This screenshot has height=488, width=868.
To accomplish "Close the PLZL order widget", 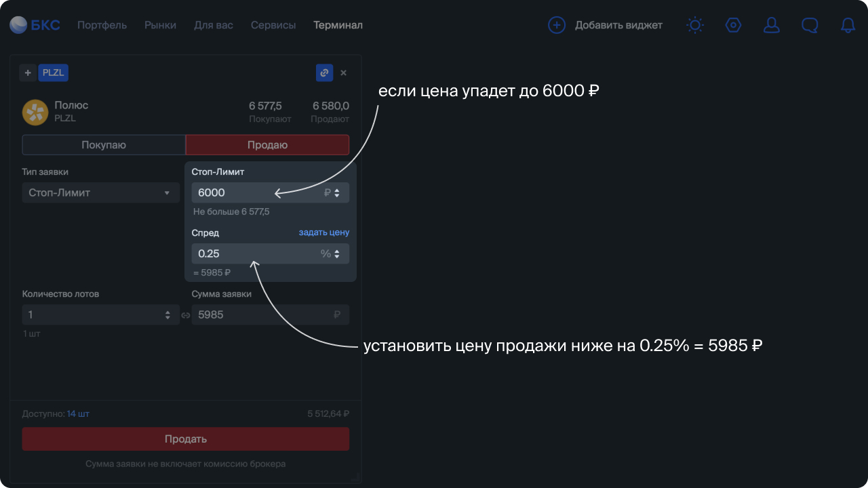I will point(344,73).
